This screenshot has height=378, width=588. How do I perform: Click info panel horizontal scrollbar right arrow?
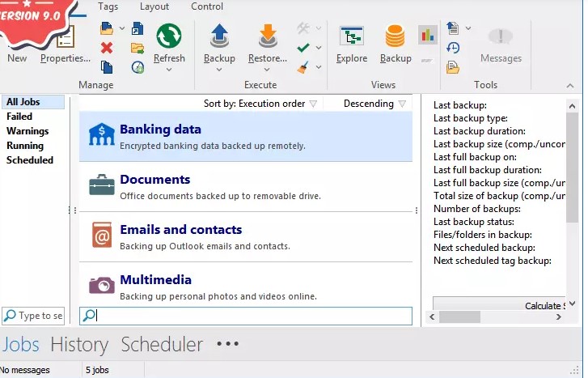click(559, 316)
